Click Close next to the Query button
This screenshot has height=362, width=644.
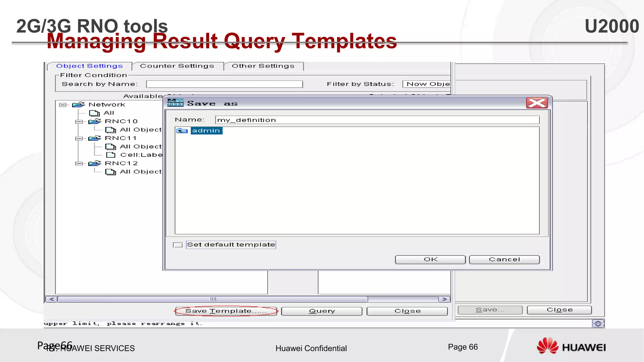407,311
